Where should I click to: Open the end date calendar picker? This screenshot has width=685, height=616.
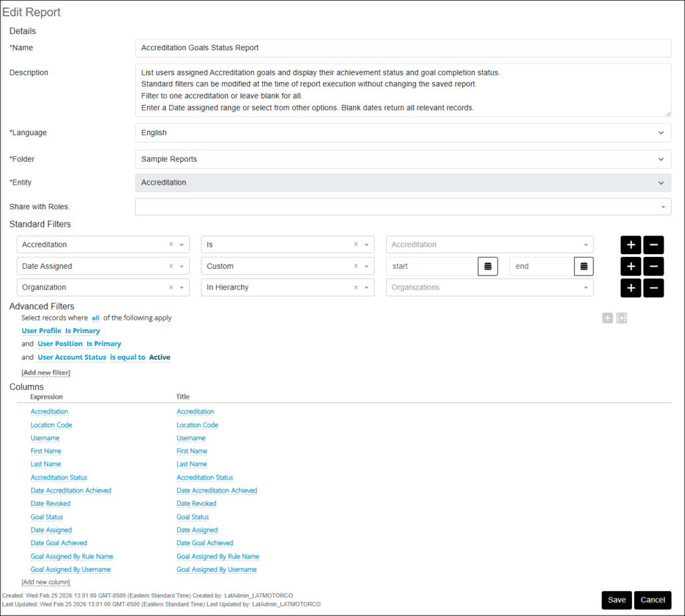point(584,266)
